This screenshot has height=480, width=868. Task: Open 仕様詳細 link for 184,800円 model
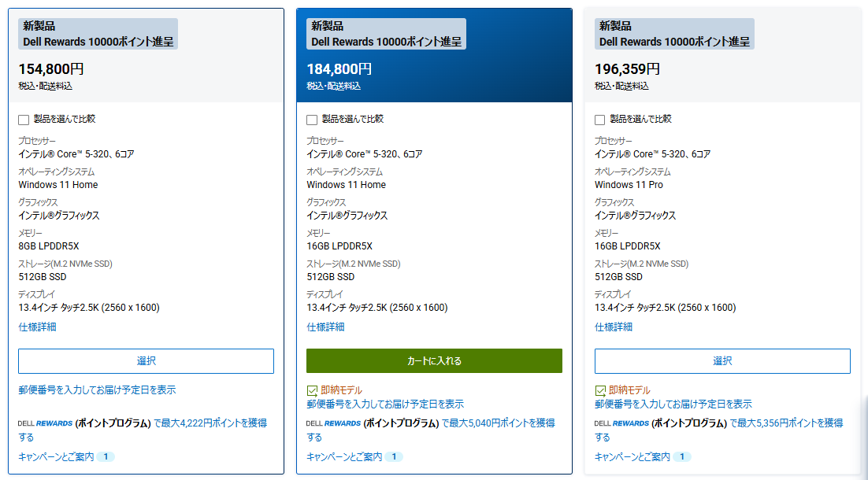(325, 327)
